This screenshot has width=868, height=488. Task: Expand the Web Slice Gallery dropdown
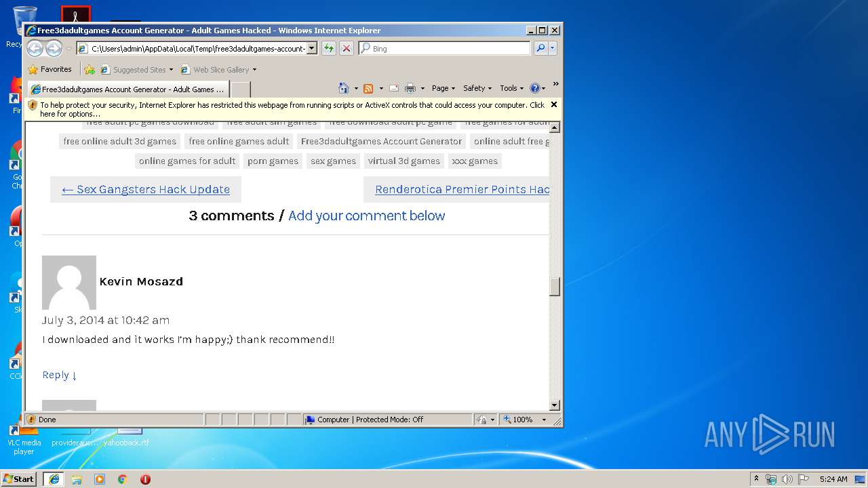[x=254, y=70]
